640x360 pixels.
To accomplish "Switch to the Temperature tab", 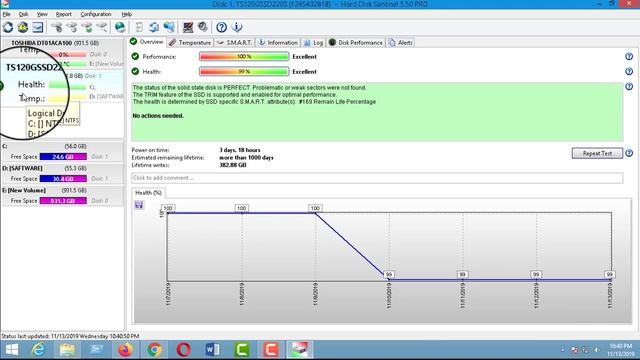I will [x=190, y=42].
